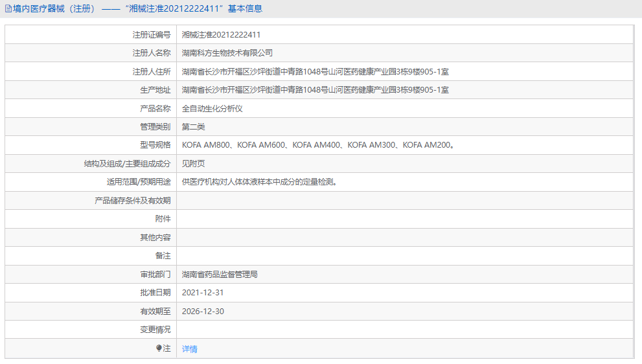The height and width of the screenshot is (364, 642).
Task: Click the 第二类 management category value
Action: [193, 126]
